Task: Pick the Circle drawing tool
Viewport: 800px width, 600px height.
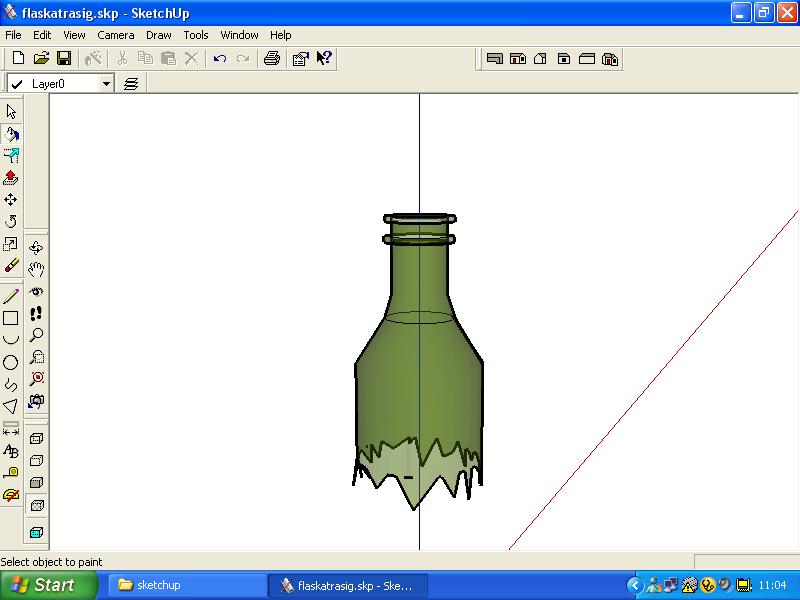Action: [x=11, y=363]
